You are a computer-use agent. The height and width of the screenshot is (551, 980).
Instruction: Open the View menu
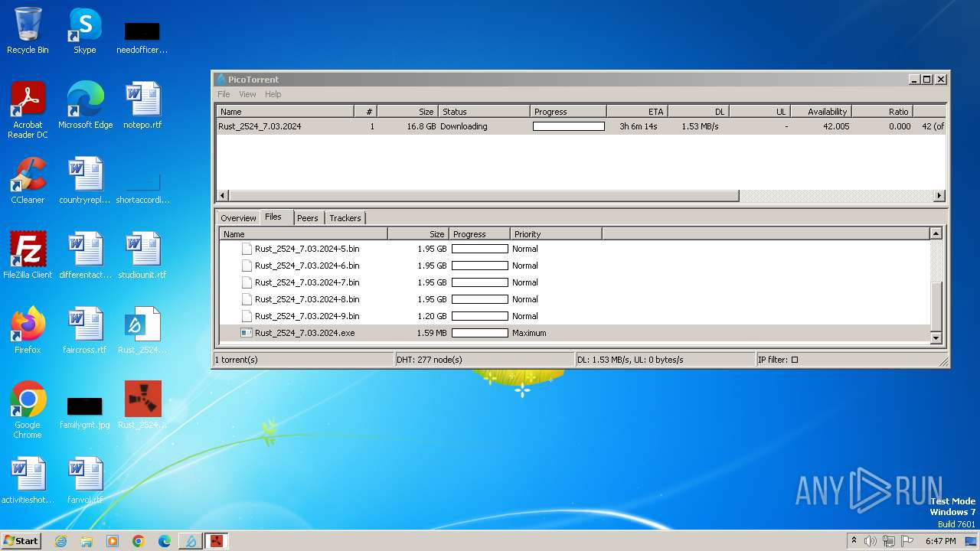point(247,94)
